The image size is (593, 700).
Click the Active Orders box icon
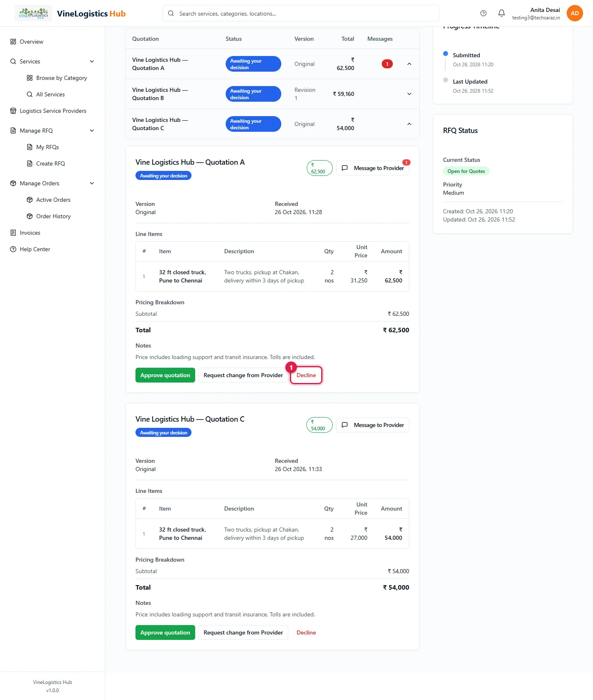[x=30, y=200]
